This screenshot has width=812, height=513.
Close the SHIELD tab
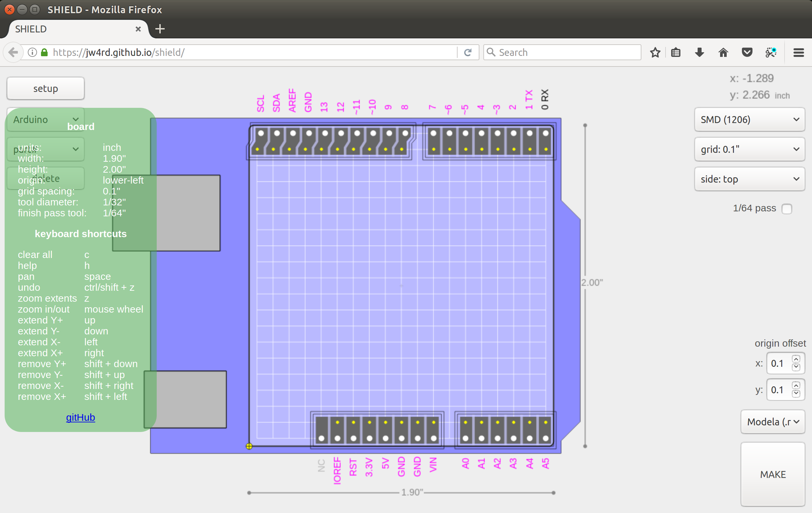click(x=138, y=29)
